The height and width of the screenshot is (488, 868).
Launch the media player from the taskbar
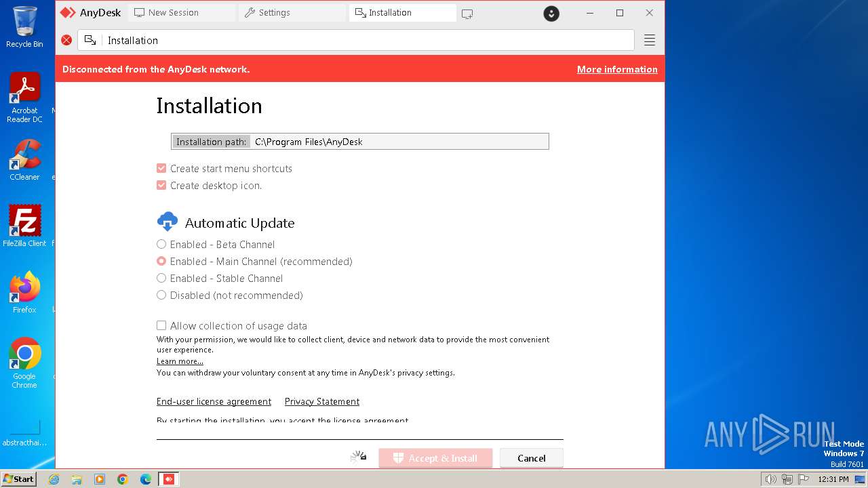pyautogui.click(x=100, y=479)
